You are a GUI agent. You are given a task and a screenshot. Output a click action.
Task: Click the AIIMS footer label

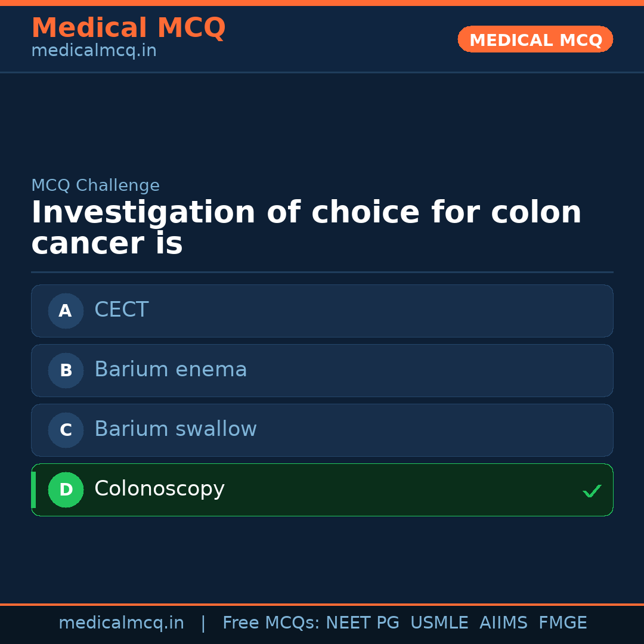coord(503,623)
